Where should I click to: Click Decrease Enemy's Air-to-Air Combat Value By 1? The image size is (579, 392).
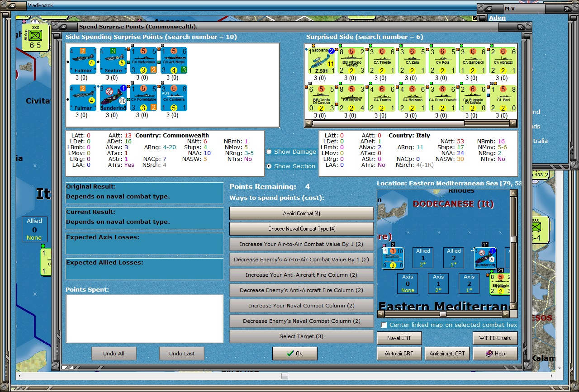[x=301, y=260]
